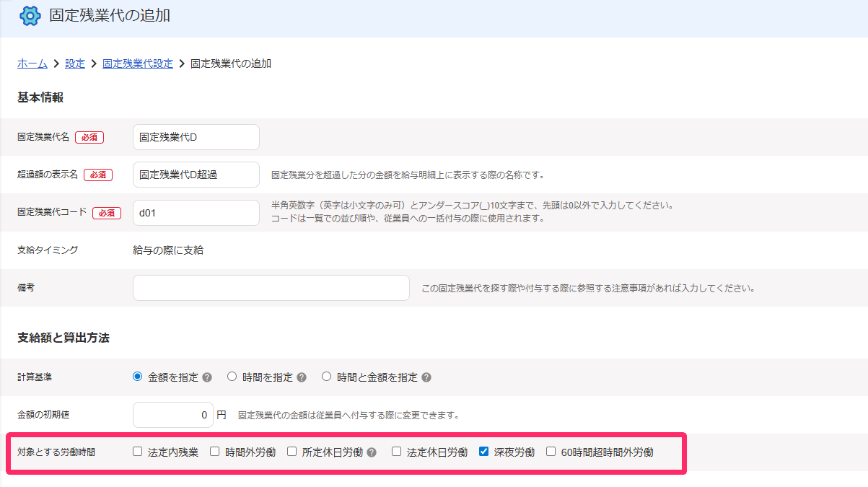Click help icon next to 所定休日労働

tap(372, 452)
